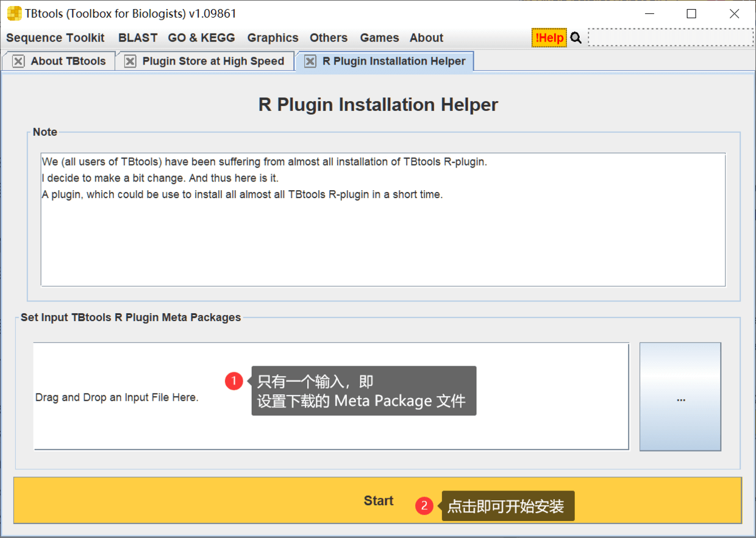Click the !Help button
The image size is (756, 538).
(x=549, y=38)
